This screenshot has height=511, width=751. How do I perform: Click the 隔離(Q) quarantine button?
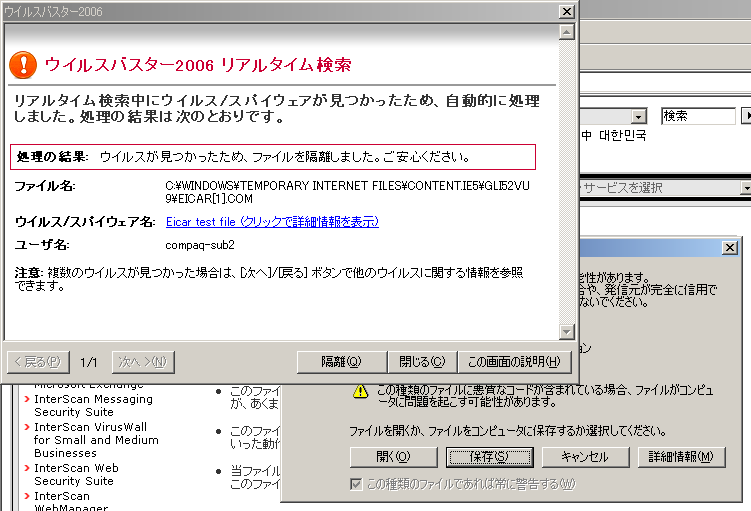tap(341, 362)
